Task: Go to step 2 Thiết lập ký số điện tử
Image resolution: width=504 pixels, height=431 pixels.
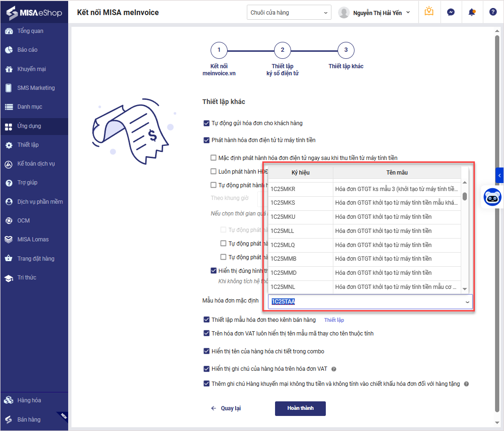Action: pos(282,50)
